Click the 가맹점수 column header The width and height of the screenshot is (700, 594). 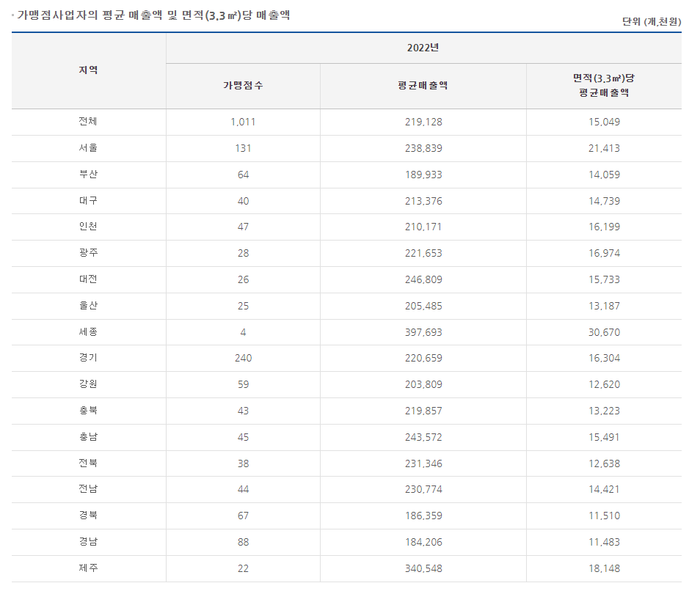point(243,86)
